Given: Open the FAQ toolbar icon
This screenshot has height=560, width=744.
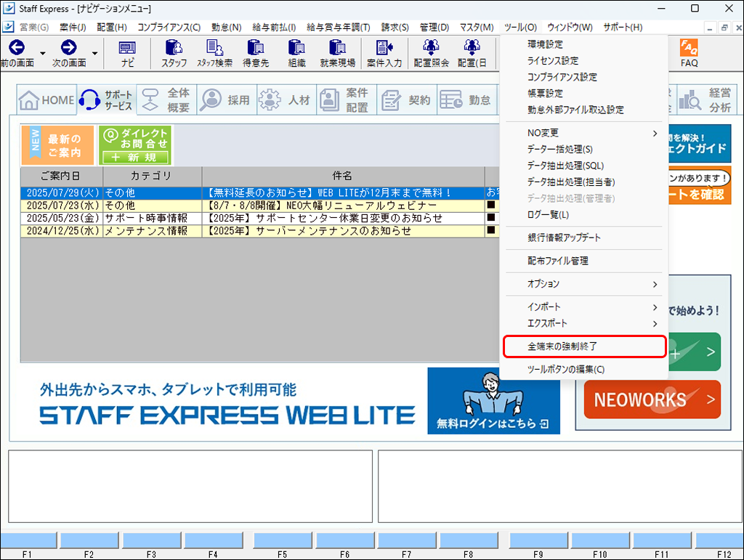Looking at the screenshot, I should pyautogui.click(x=689, y=54).
